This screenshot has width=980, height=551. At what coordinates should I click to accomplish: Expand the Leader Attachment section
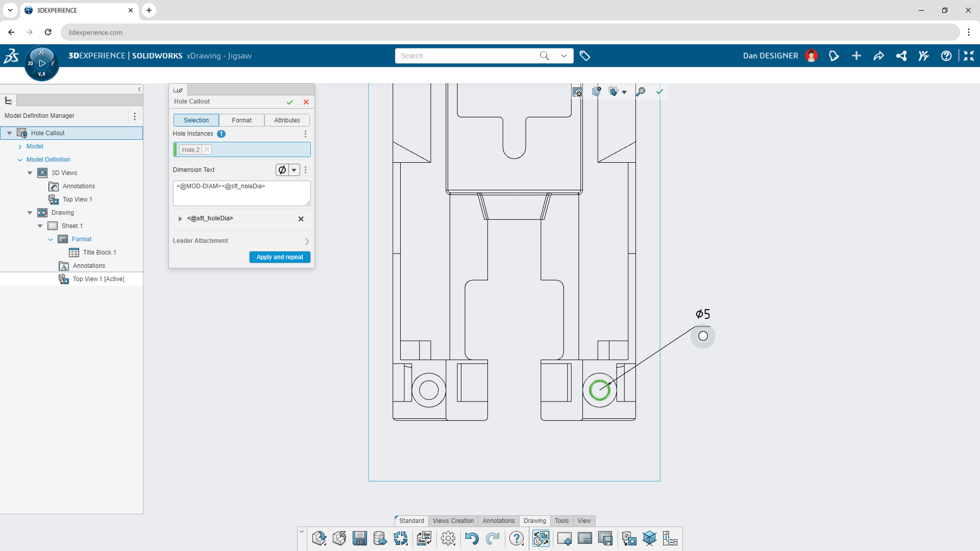click(307, 241)
